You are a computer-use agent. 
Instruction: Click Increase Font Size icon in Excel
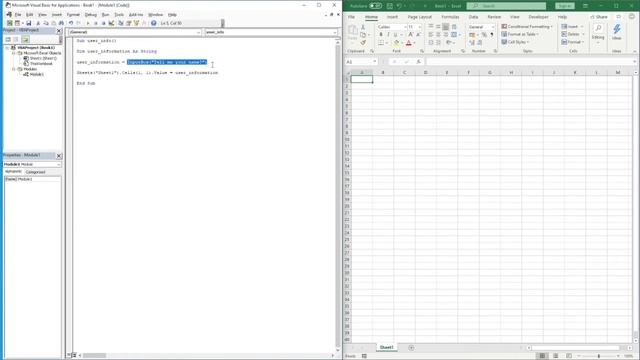(x=411, y=35)
